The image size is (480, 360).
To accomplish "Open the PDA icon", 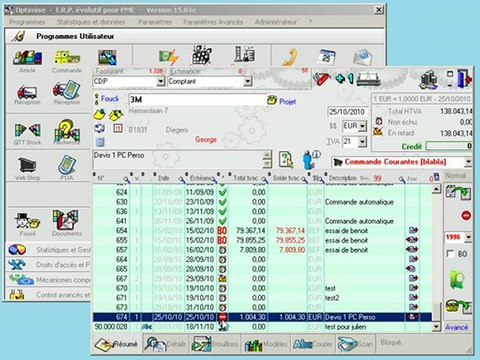I will click(x=67, y=165).
